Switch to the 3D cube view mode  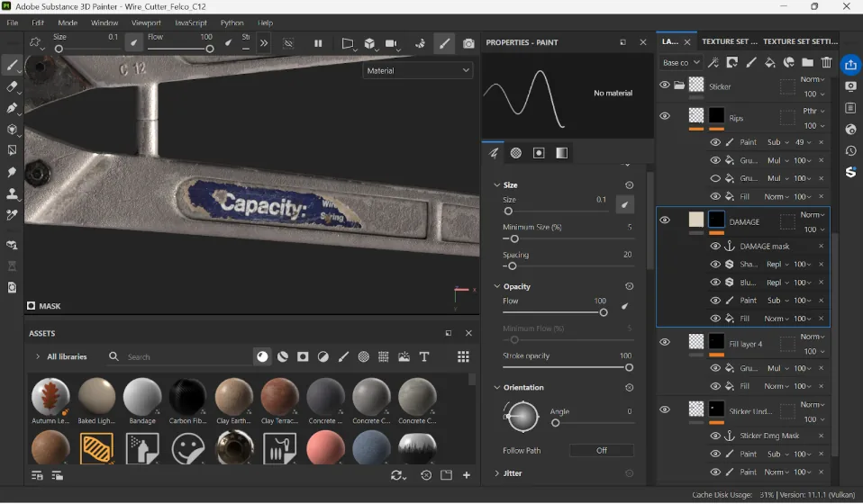[370, 43]
